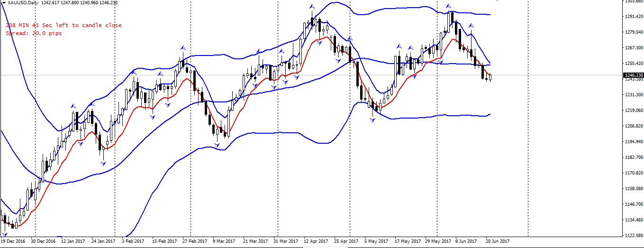The width and height of the screenshot is (644, 248).
Task: Click the 25 Apr 2017 date label
Action: [346, 241]
